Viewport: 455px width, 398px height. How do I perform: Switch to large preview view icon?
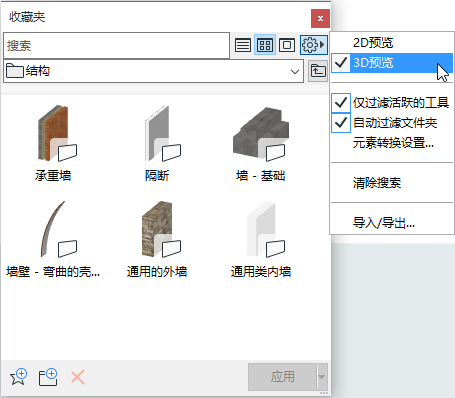tap(287, 45)
